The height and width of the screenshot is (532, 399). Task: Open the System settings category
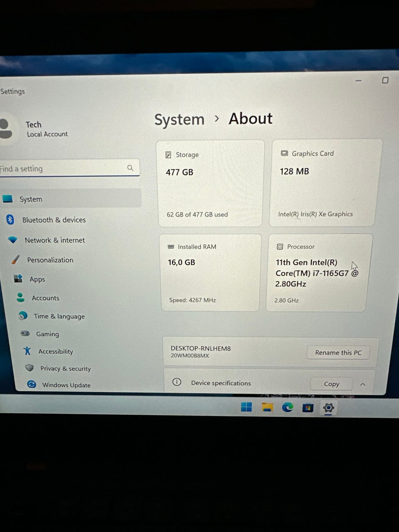pos(71,199)
